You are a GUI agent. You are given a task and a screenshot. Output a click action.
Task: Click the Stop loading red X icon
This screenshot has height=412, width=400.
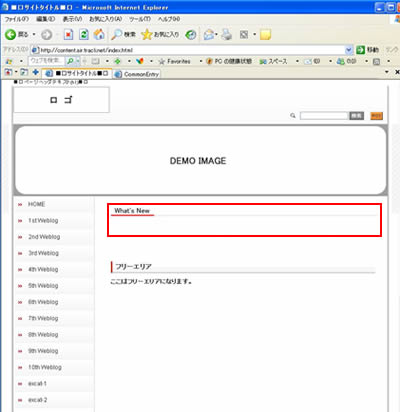click(68, 34)
